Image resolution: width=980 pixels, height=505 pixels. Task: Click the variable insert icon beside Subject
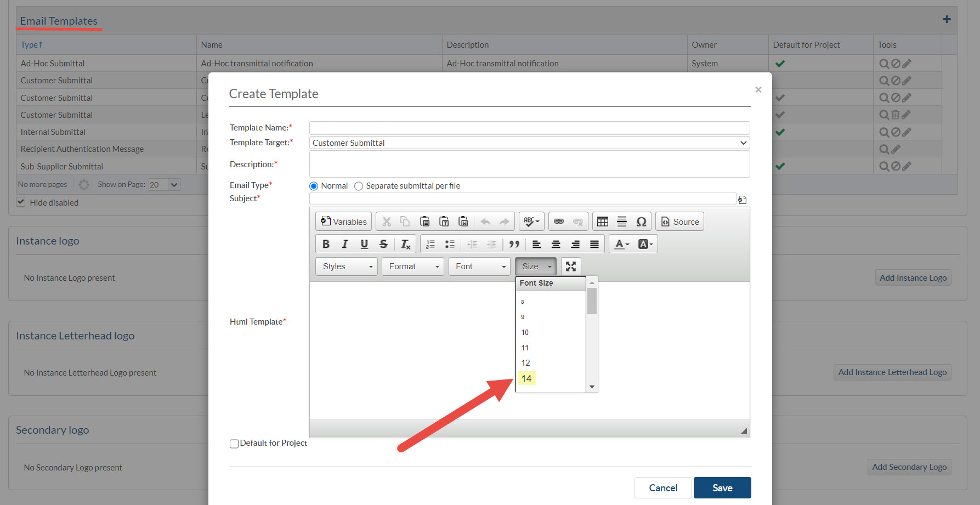tap(743, 200)
